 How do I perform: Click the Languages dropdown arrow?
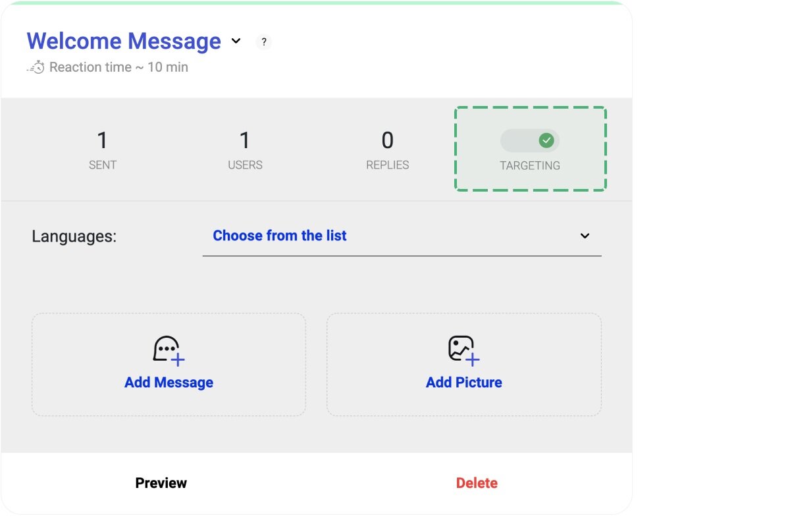pos(585,236)
